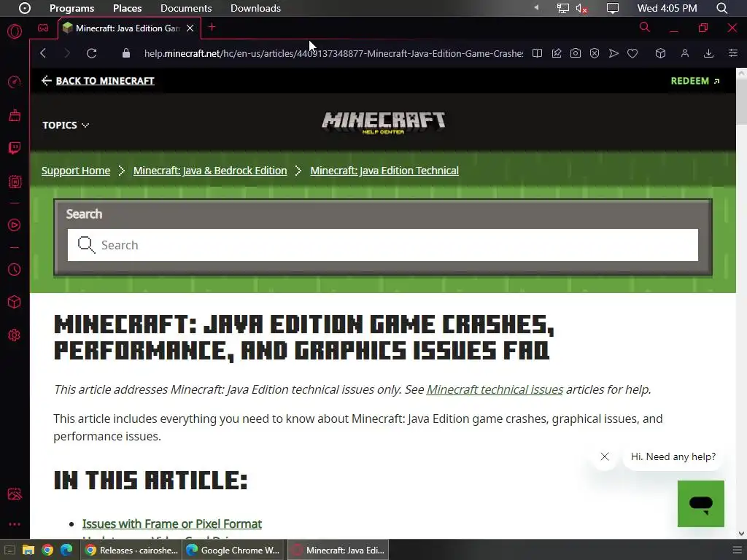Click muted volume tray icon

pos(581,8)
